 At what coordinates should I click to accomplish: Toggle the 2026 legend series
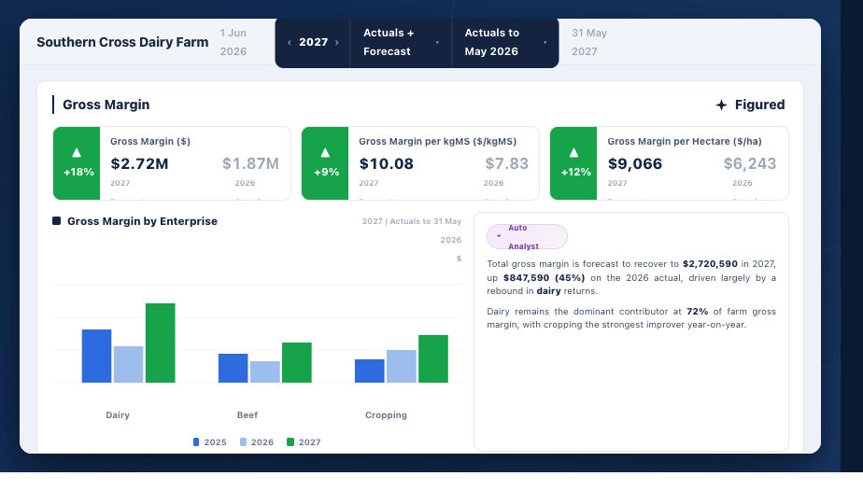point(257,441)
